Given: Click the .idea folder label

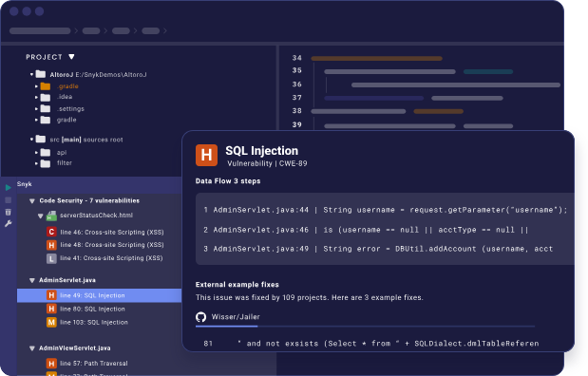Looking at the screenshot, I should coord(65,97).
